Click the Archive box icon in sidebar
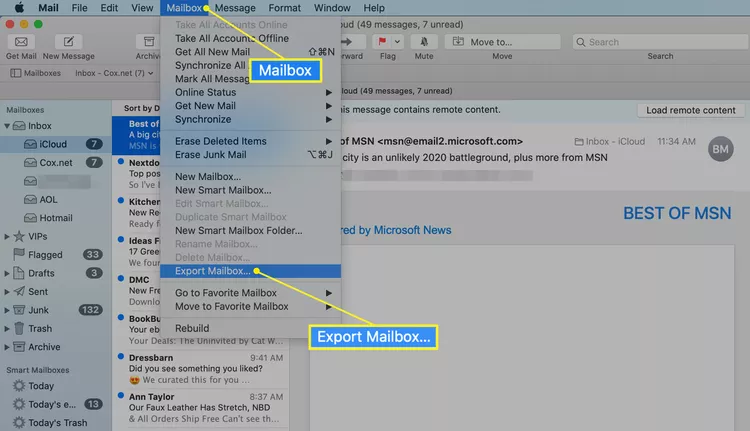The image size is (750, 431). pos(19,346)
